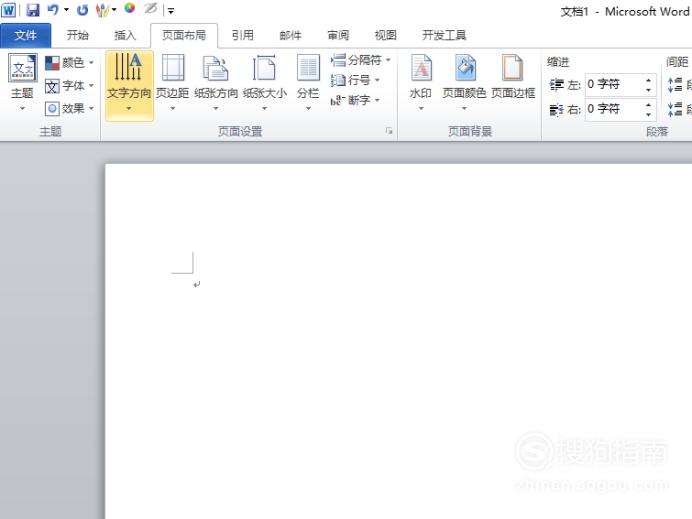The width and height of the screenshot is (692, 519).
Task: Click the colorful circle icon in quick access toolbar
Action: click(x=129, y=8)
